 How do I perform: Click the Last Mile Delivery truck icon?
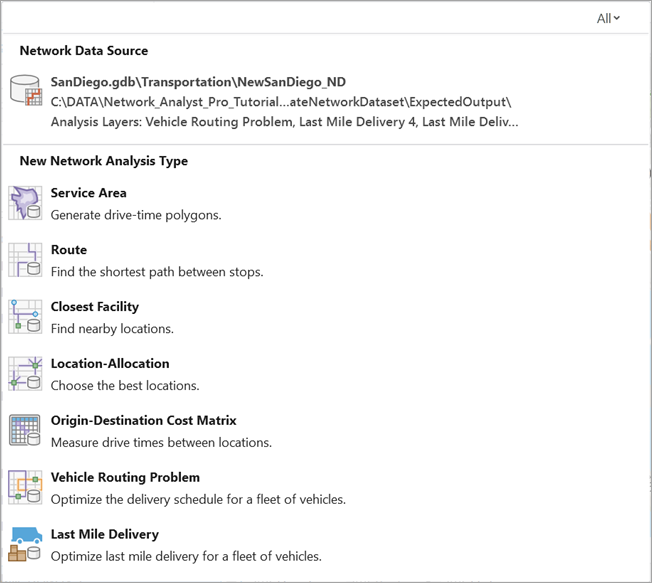(x=26, y=545)
